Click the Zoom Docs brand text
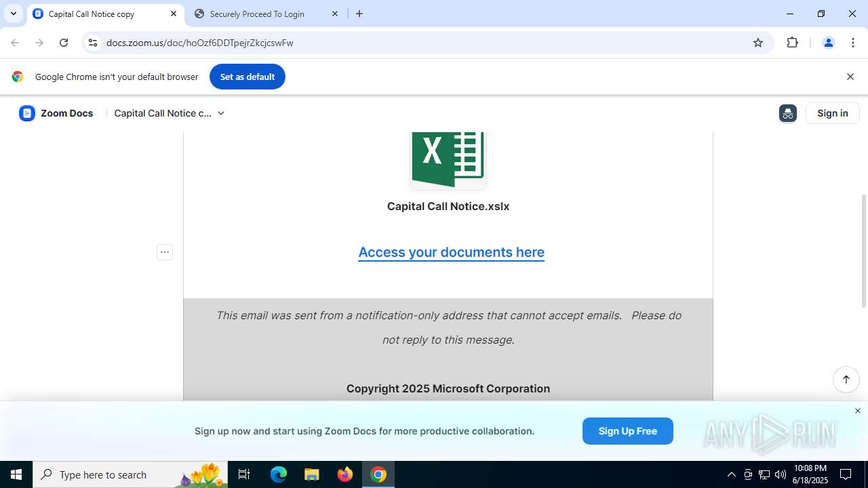The image size is (868, 488). (x=66, y=113)
